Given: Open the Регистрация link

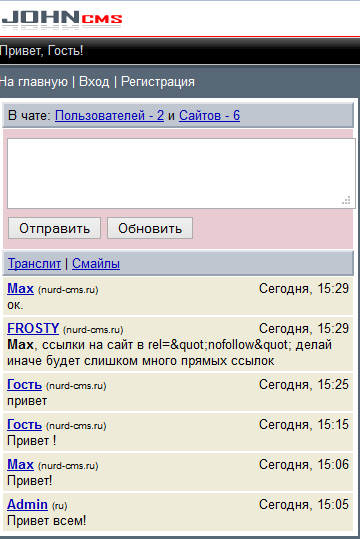Looking at the screenshot, I should click(x=158, y=82).
